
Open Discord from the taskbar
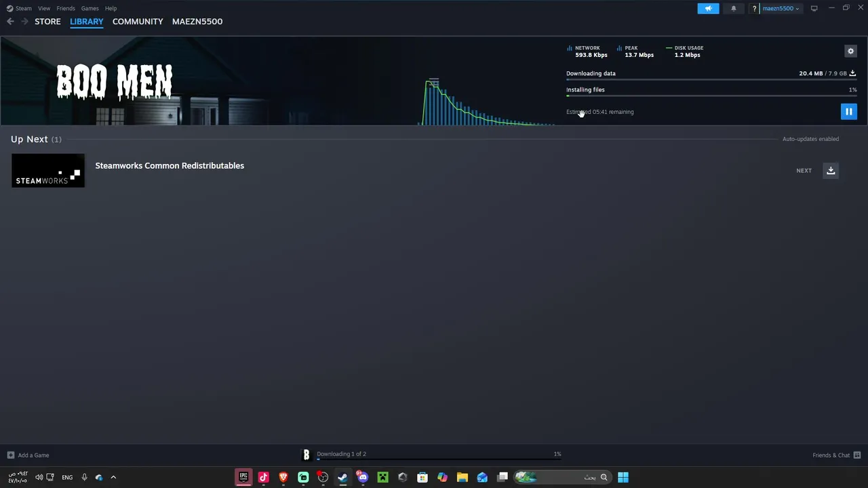coord(363,477)
